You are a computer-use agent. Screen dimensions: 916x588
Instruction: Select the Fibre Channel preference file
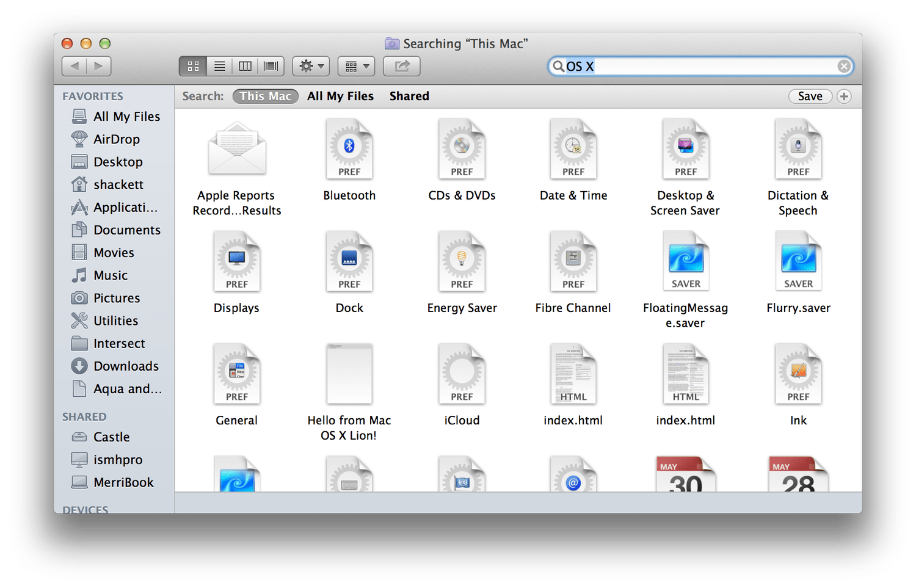(573, 273)
